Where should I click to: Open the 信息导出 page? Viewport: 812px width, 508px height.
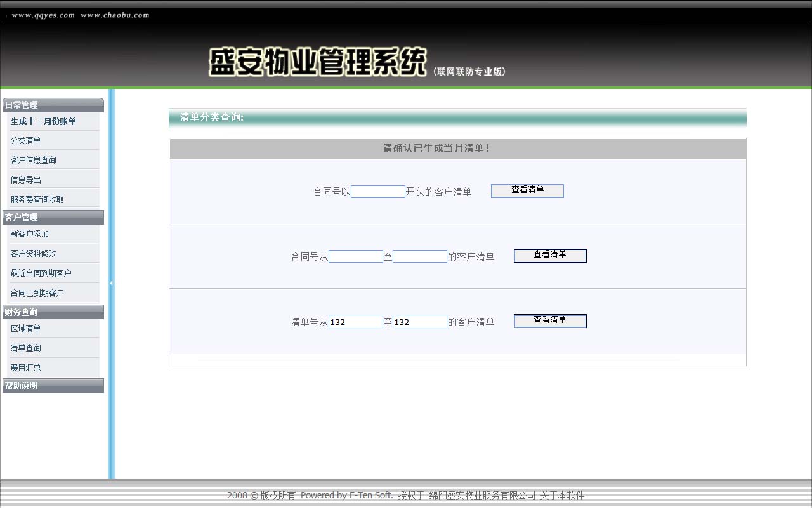click(x=25, y=180)
